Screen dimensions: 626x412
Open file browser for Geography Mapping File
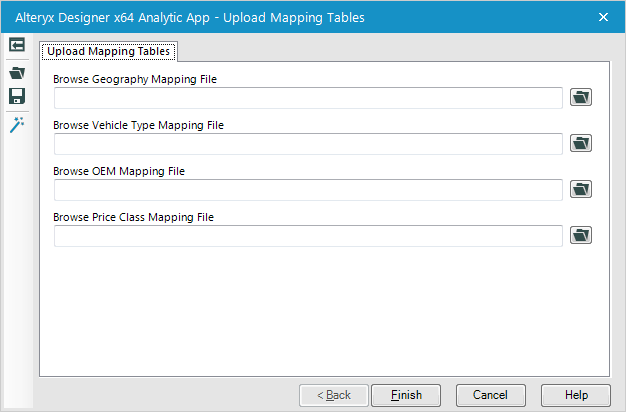click(581, 97)
